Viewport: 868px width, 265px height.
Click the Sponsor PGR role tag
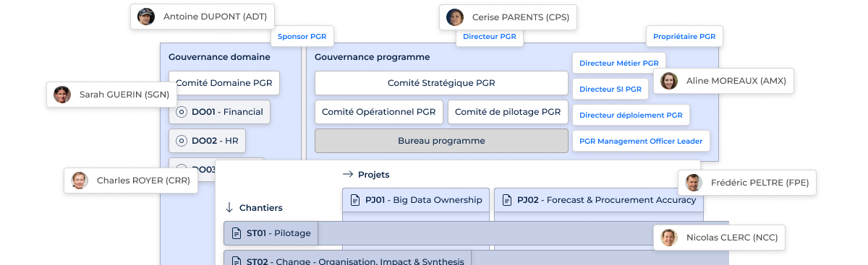(x=302, y=36)
